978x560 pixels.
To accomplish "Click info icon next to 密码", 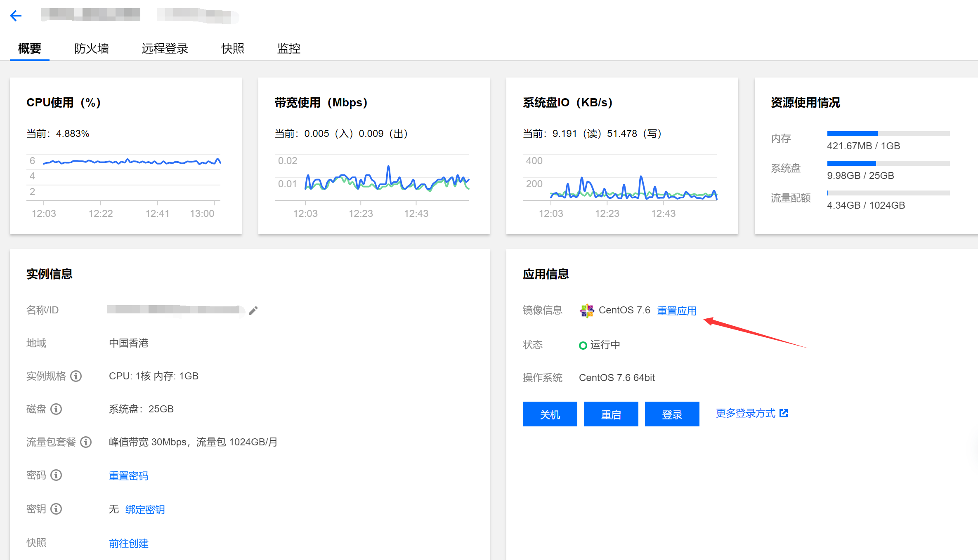I will [x=56, y=475].
